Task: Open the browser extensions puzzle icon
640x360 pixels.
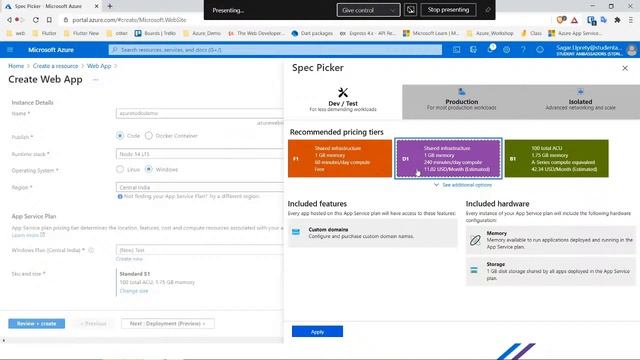Action: (x=617, y=20)
